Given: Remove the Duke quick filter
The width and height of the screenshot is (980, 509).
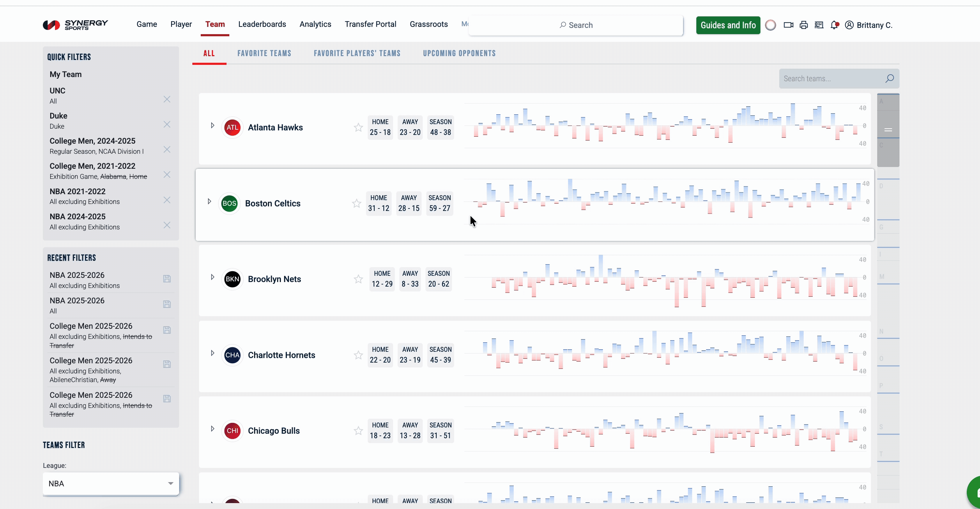Looking at the screenshot, I should click(167, 124).
